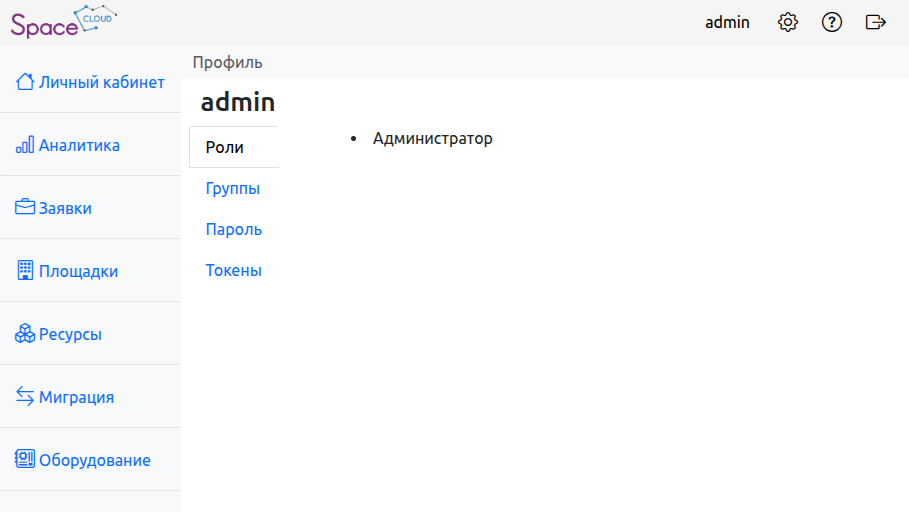Click the arrows icon for Миграция
Viewport: 909px width, 512px height.
pyautogui.click(x=25, y=396)
